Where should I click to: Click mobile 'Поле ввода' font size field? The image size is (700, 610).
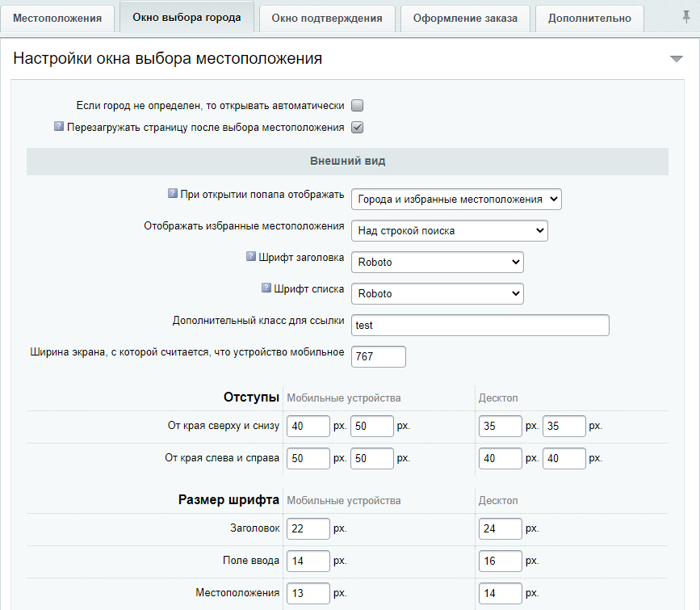point(308,561)
